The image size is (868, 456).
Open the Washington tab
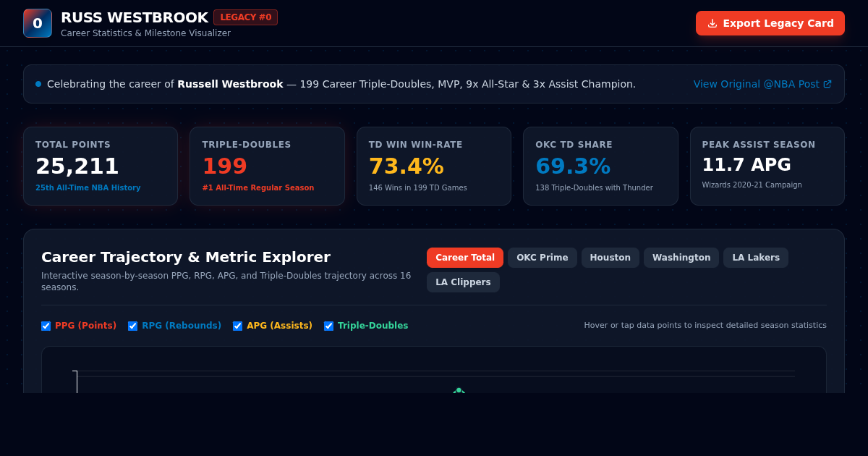[681, 258]
